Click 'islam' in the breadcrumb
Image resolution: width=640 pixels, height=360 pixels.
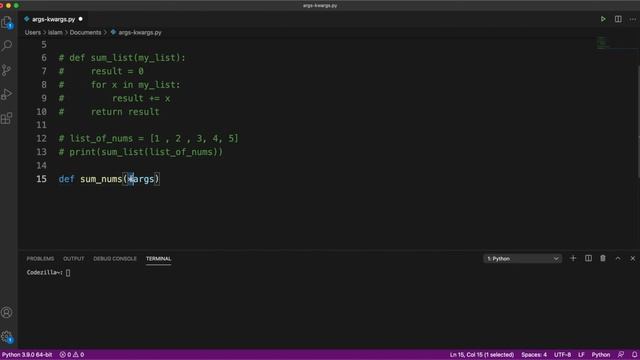tap(55, 33)
